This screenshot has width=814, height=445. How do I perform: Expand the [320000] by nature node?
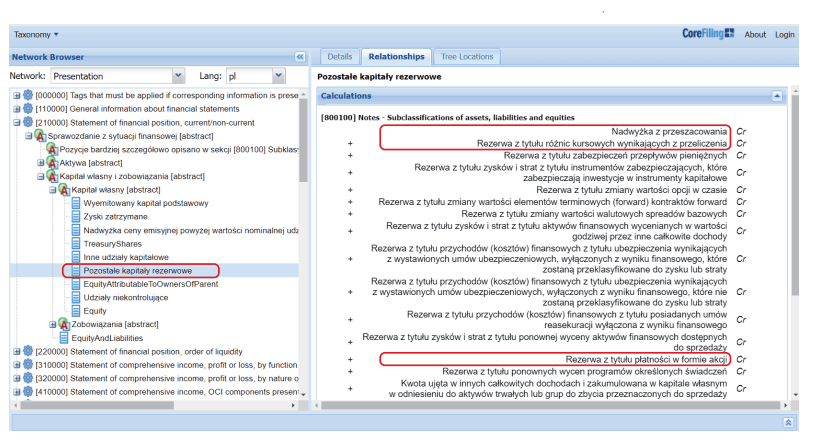pyautogui.click(x=17, y=379)
